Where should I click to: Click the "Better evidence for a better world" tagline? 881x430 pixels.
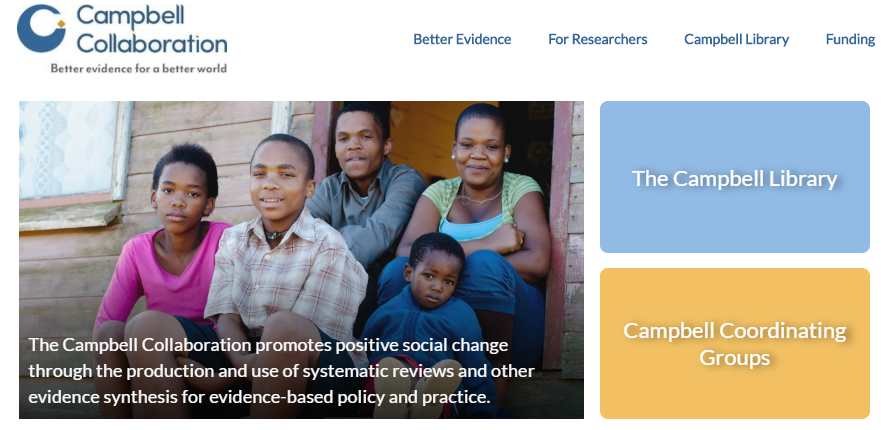139,69
